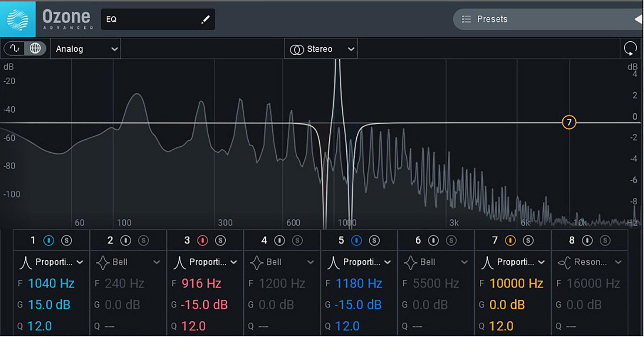
Task: Click band 2 frequency value 240 Hz
Action: pos(125,283)
